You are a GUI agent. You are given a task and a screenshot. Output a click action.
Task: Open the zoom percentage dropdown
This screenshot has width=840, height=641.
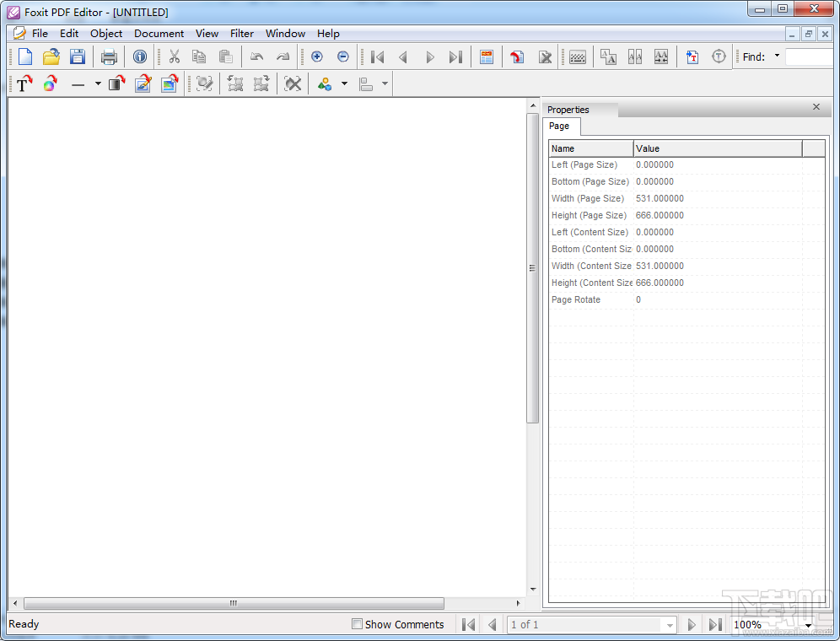(x=810, y=624)
